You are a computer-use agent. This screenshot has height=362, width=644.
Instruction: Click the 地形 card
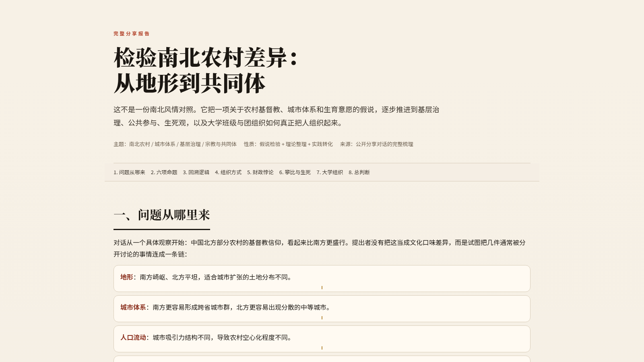[x=322, y=278]
